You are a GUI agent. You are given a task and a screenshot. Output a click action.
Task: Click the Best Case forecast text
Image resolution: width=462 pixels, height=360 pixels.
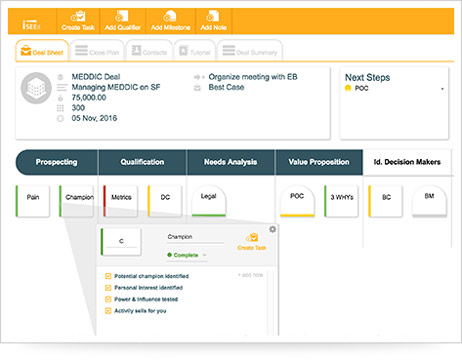pyautogui.click(x=226, y=87)
